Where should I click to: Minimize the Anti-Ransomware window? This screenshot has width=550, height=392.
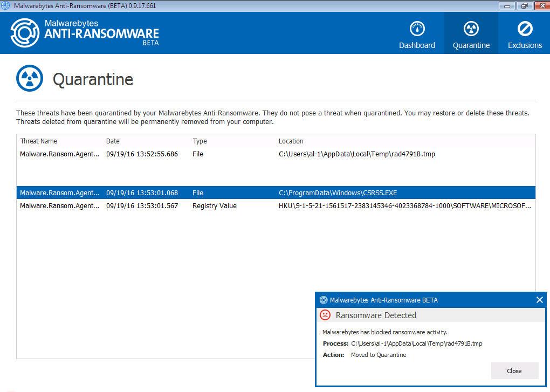507,5
